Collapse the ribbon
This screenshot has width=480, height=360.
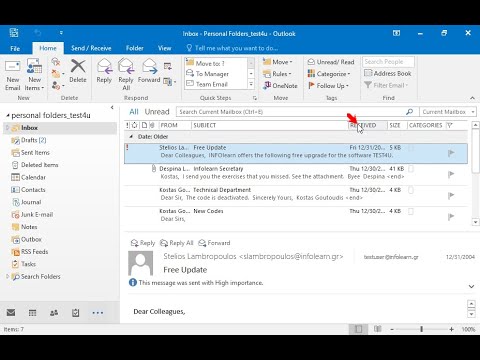tap(472, 98)
